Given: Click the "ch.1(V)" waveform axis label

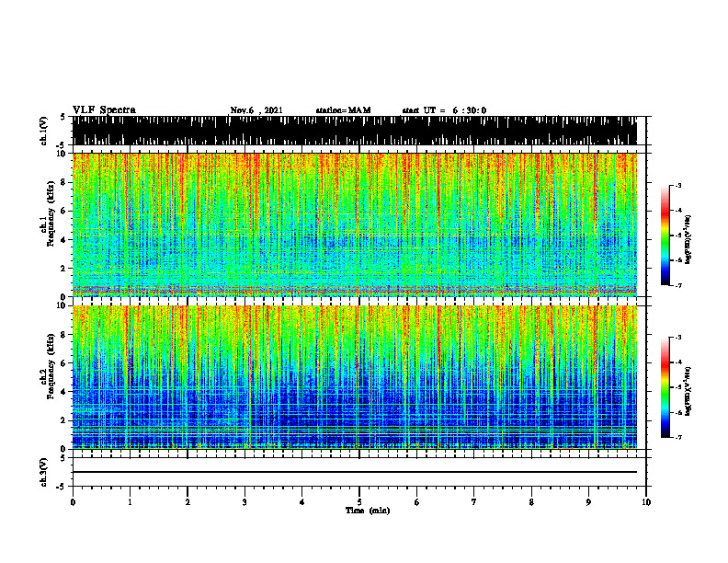Looking at the screenshot, I should point(43,131).
